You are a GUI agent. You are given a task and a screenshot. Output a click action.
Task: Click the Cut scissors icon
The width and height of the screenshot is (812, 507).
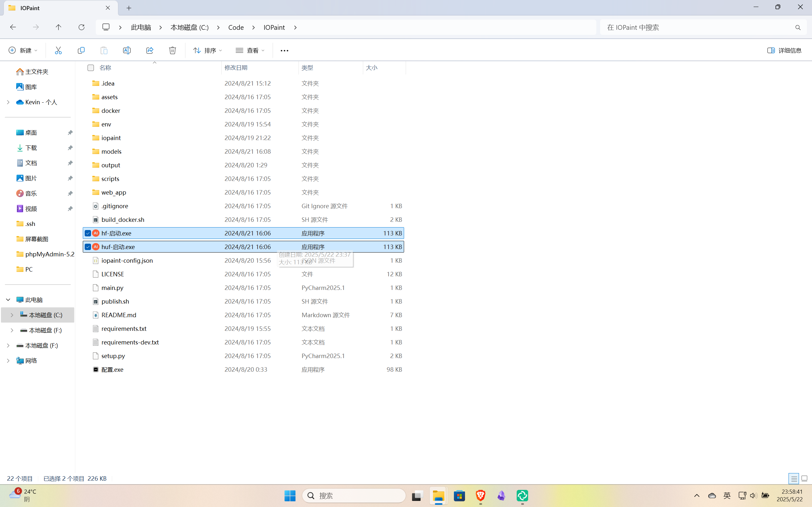tap(58, 50)
